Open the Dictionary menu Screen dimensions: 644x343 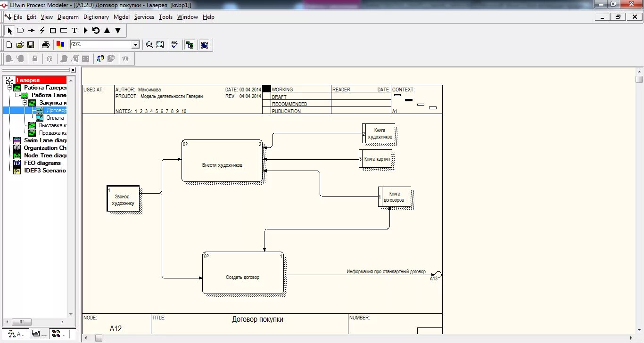tap(96, 17)
